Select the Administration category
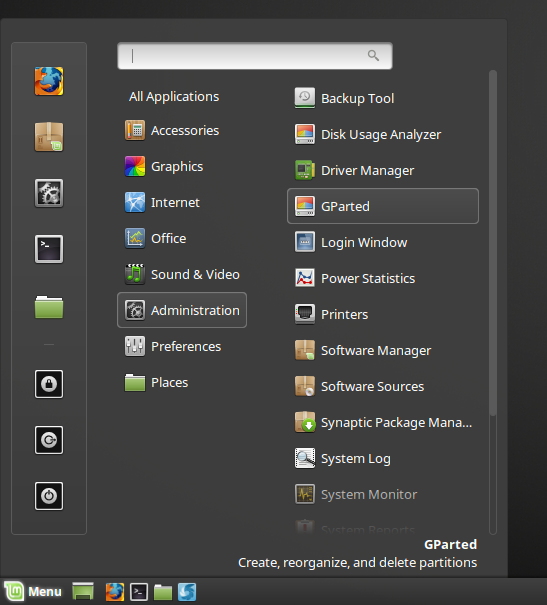The image size is (547, 605). [182, 310]
